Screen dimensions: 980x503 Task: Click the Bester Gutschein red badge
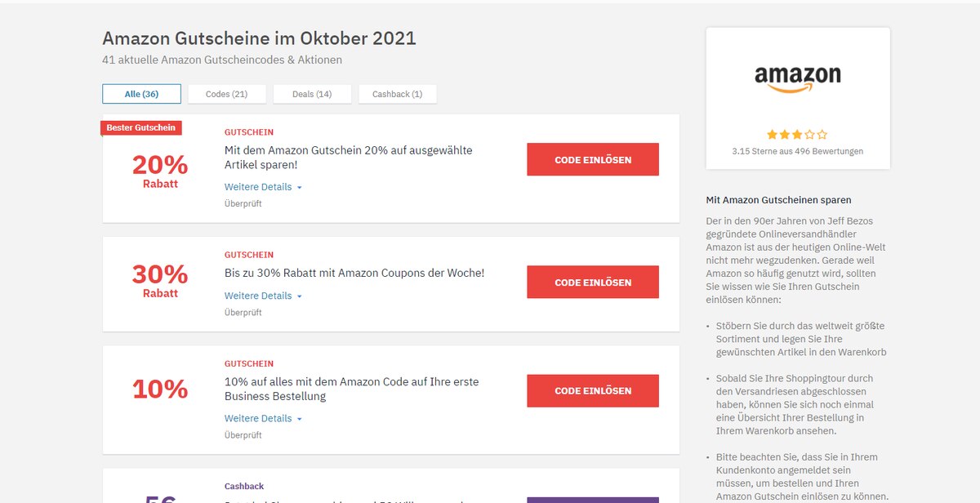pos(141,127)
